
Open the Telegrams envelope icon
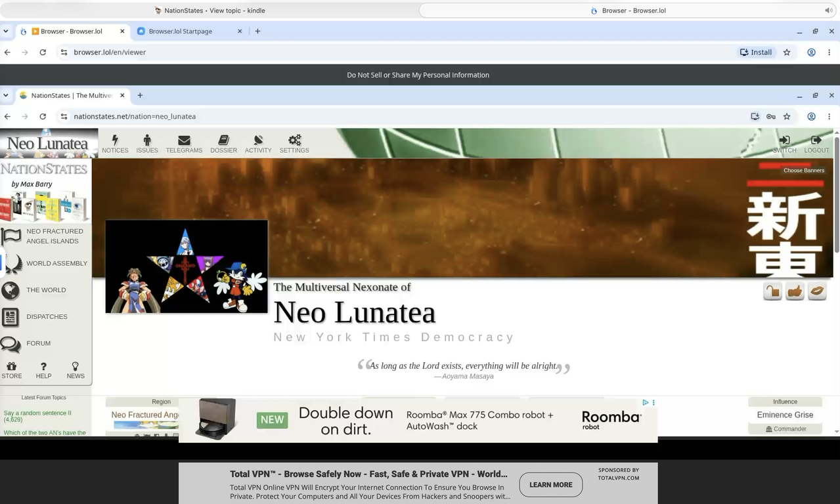point(184,140)
